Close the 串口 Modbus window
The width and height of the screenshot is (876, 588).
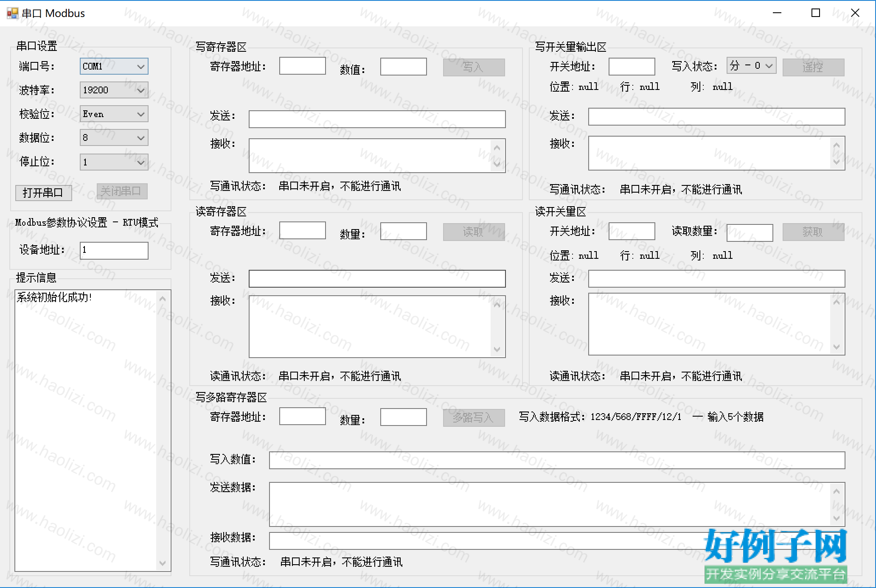[x=855, y=13]
